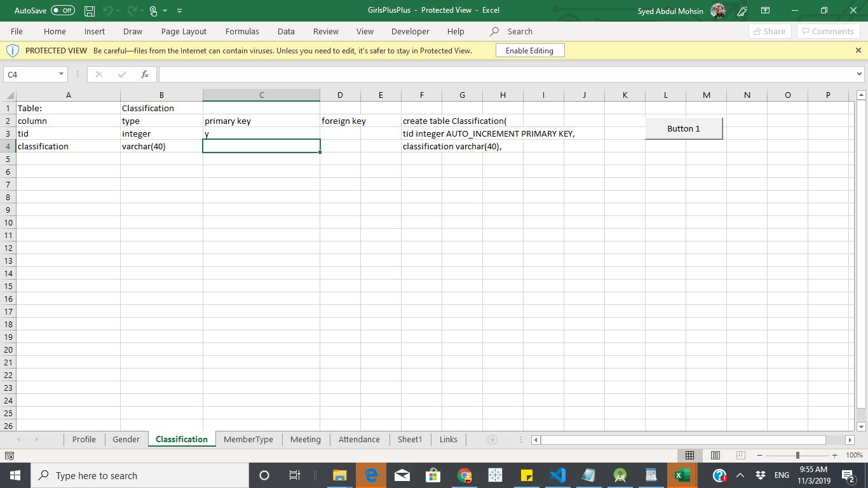
Task: Open the Formulas ribbon tab
Action: click(242, 31)
